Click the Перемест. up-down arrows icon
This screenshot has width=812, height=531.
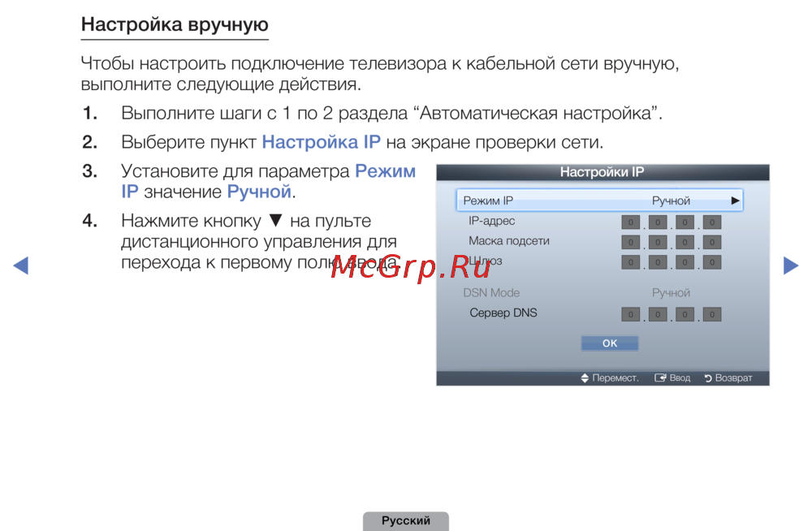click(x=585, y=378)
